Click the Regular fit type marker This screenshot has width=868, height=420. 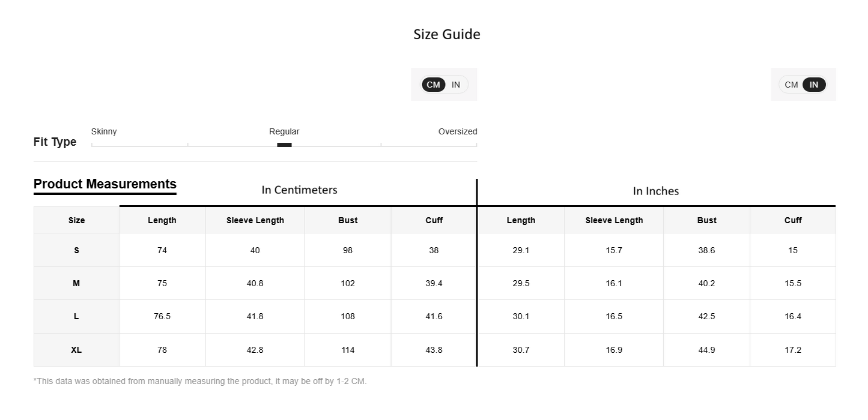[x=284, y=145]
